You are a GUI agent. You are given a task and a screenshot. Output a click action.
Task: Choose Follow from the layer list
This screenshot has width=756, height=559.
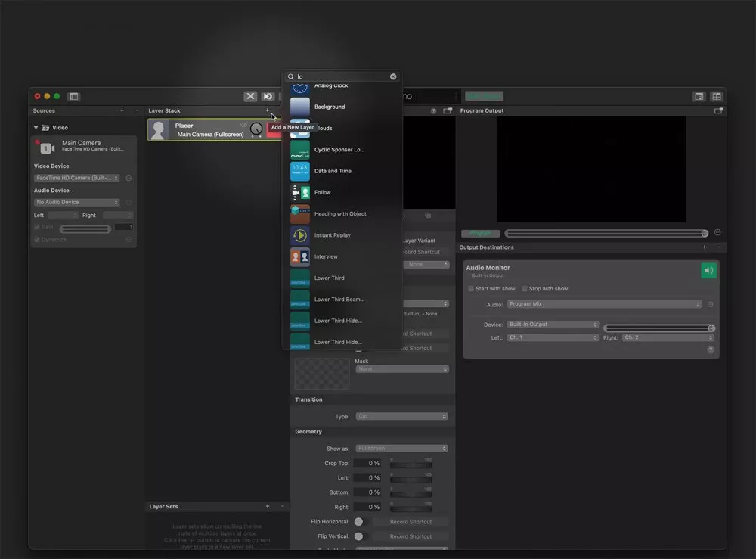(342, 192)
